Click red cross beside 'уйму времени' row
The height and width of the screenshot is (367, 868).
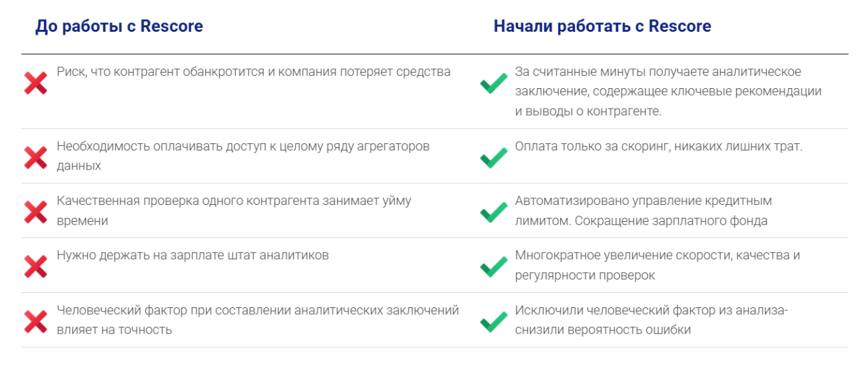click(x=35, y=212)
